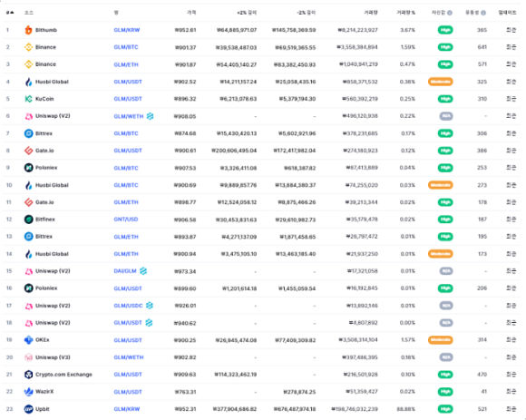Click the info icon beside 자신감 header
Screen dimensions: 526x420
point(450,13)
